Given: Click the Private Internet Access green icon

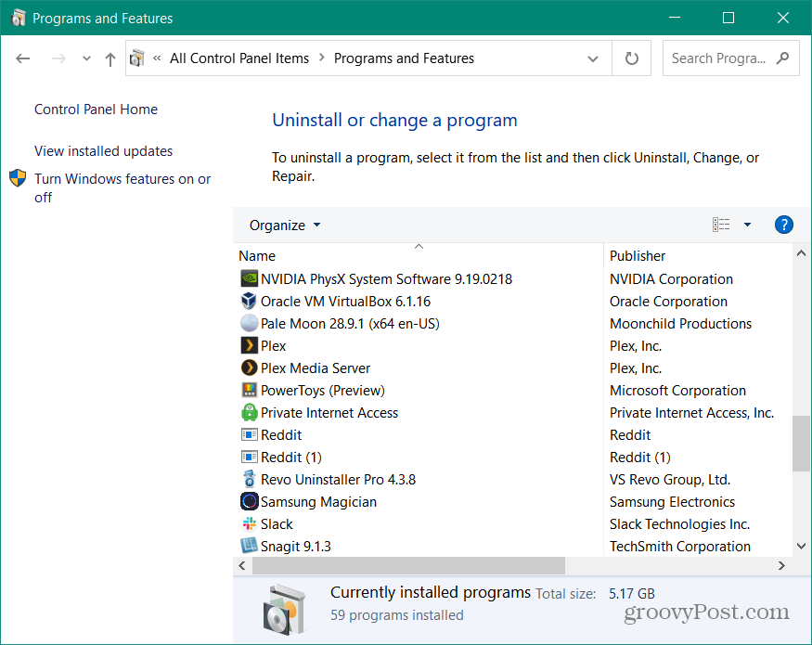Looking at the screenshot, I should point(249,412).
